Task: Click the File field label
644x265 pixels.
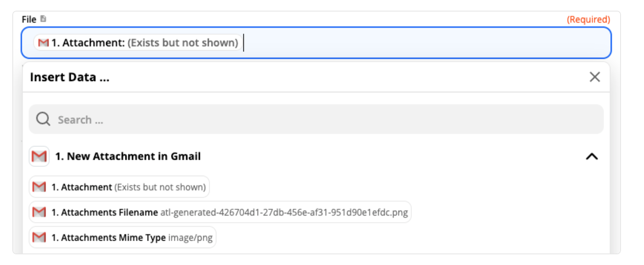Action: tap(29, 19)
